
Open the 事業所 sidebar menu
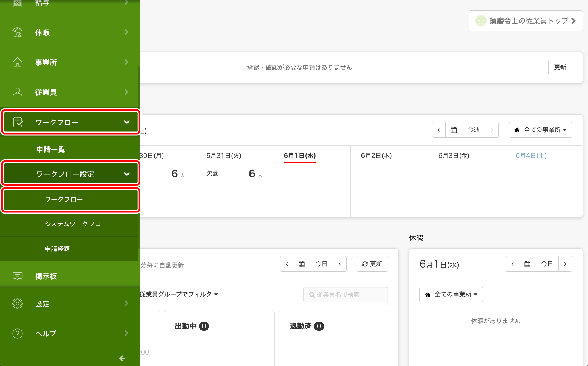pyautogui.click(x=69, y=62)
